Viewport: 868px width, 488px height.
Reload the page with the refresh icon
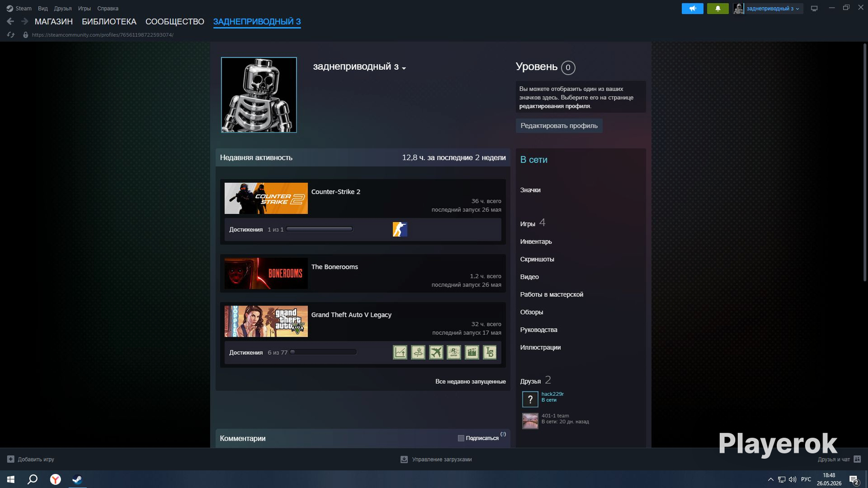11,35
